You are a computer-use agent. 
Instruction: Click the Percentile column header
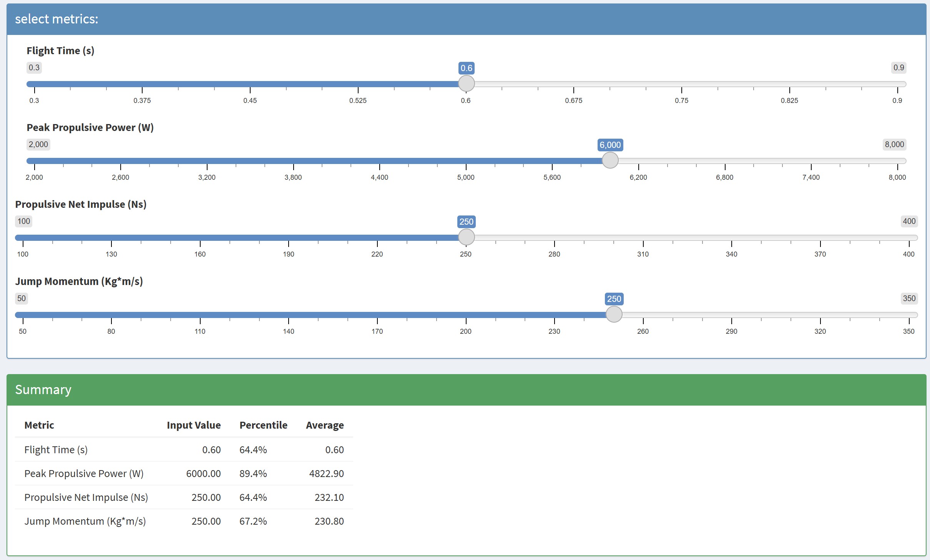point(263,425)
